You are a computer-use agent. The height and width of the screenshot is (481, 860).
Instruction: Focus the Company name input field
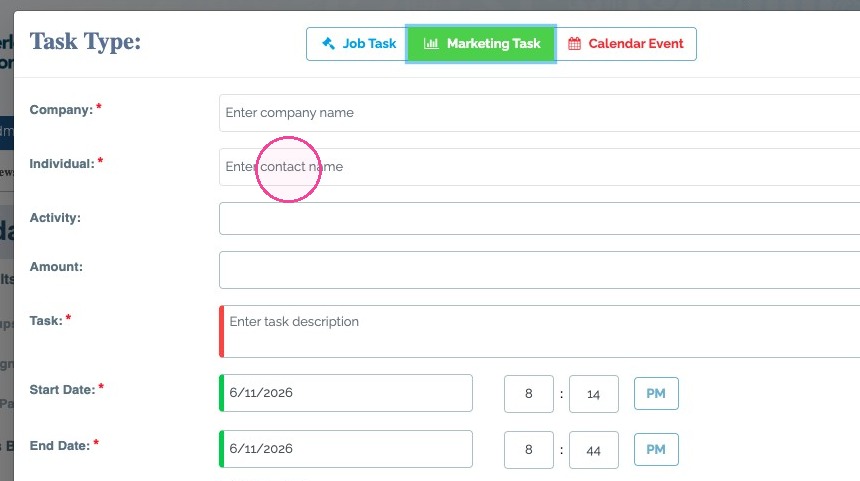[539, 113]
